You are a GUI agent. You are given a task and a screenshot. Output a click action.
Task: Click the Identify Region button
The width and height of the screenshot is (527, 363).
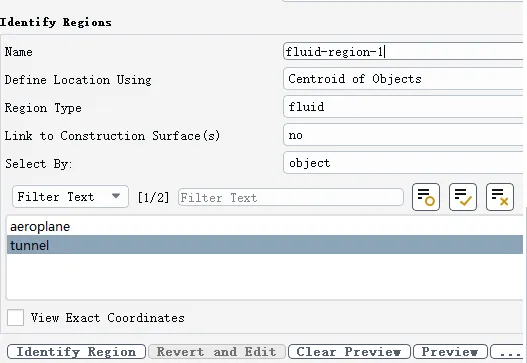coord(76,352)
